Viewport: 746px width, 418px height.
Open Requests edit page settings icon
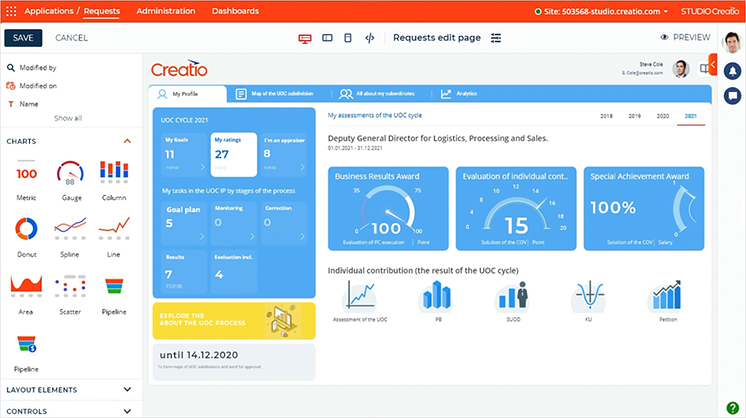(496, 38)
